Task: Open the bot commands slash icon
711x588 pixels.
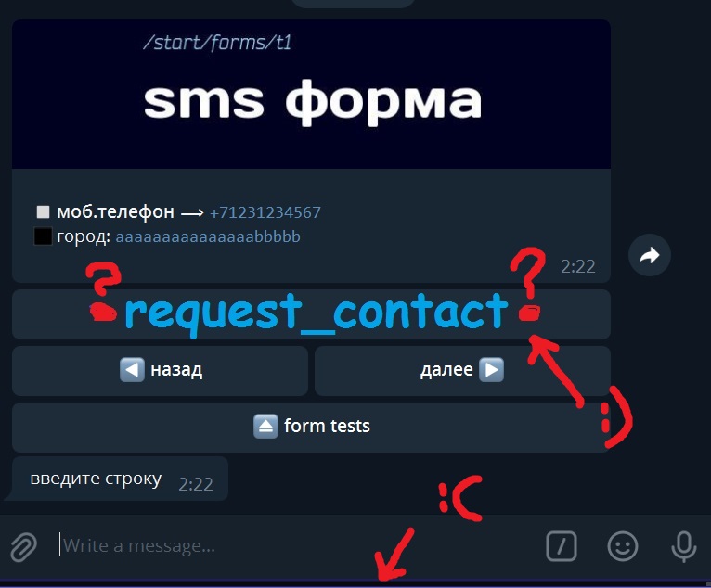Action: click(x=562, y=546)
